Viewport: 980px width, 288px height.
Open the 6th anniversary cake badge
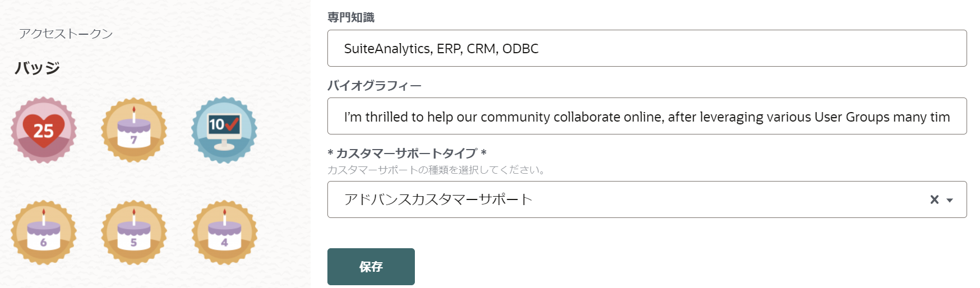pos(44,232)
